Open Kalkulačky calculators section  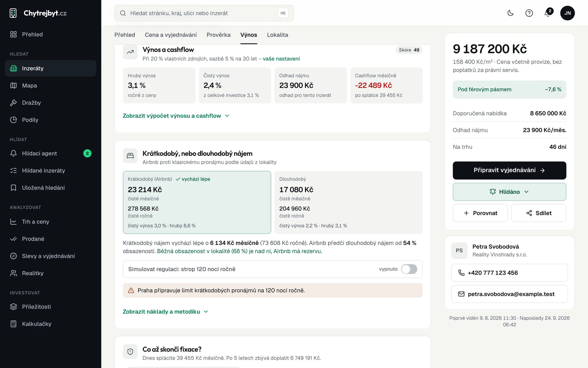50,324
